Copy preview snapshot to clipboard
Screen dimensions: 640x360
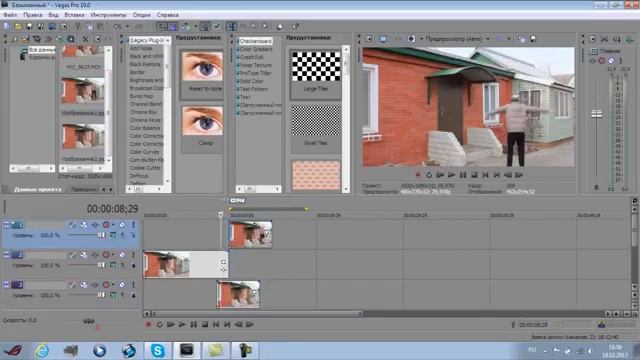522,39
